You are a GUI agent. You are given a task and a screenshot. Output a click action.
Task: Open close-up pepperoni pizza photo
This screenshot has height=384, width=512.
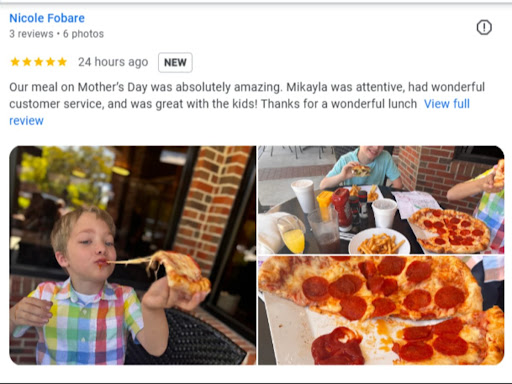pyautogui.click(x=381, y=310)
